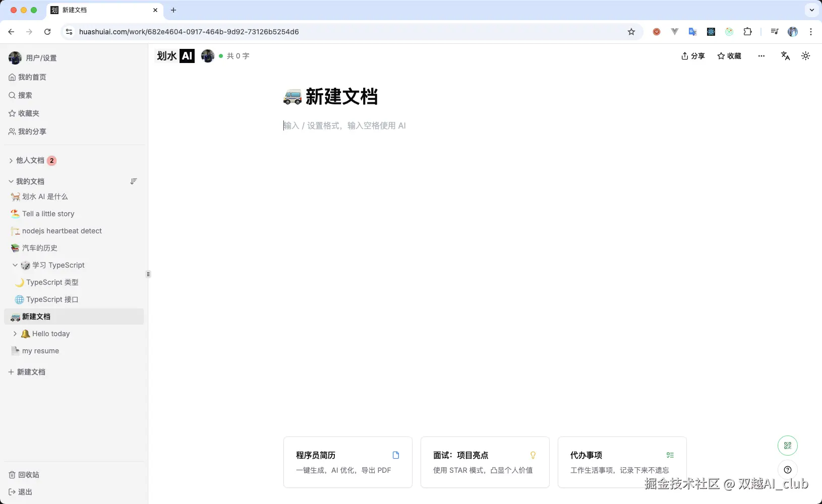822x504 pixels.
Task: Open the more options ellipsis menu
Action: (x=761, y=56)
